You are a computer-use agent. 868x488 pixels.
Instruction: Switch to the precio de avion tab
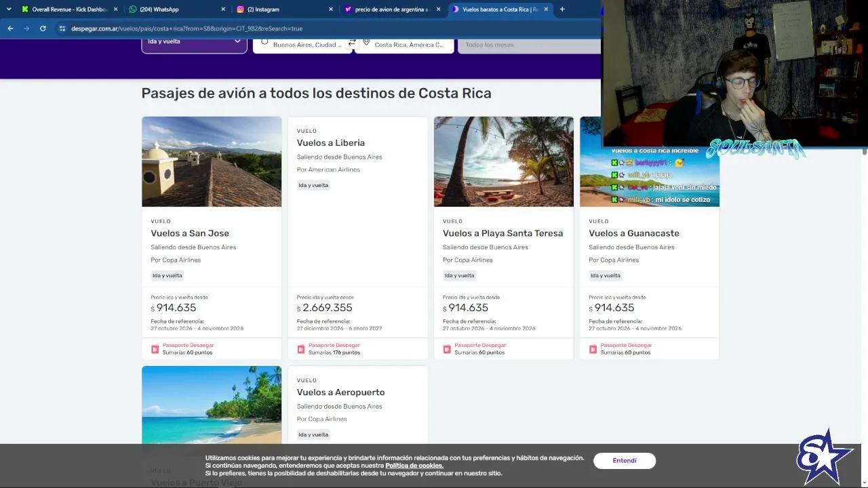[x=392, y=9]
